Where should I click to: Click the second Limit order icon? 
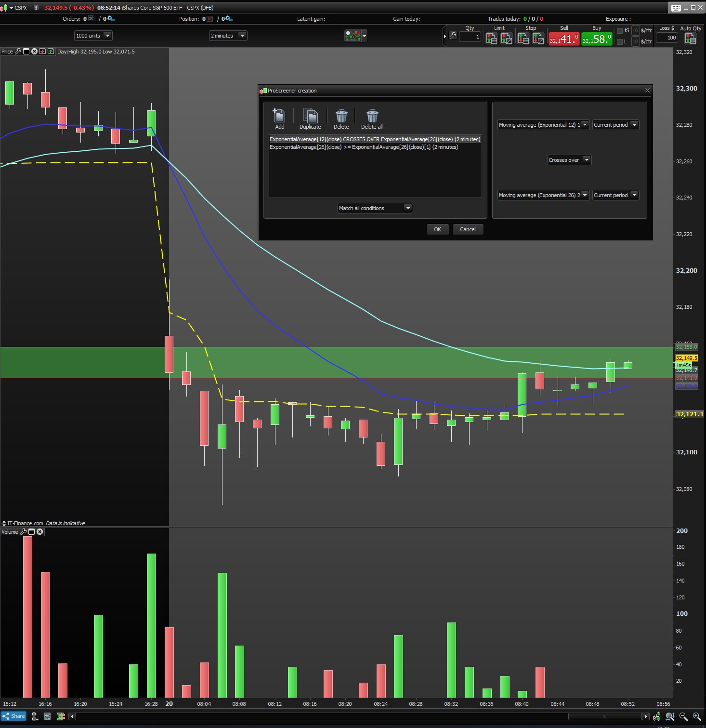point(507,38)
